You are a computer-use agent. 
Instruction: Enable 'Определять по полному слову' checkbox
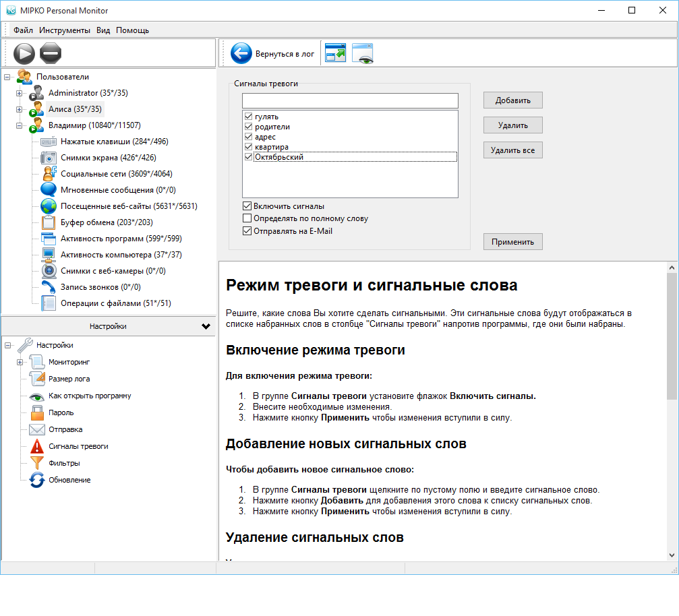coord(247,218)
